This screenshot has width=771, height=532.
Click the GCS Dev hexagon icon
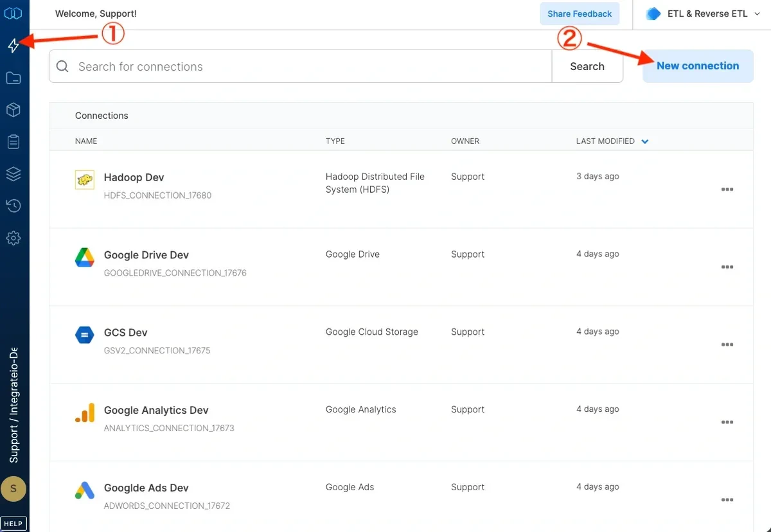tap(85, 335)
